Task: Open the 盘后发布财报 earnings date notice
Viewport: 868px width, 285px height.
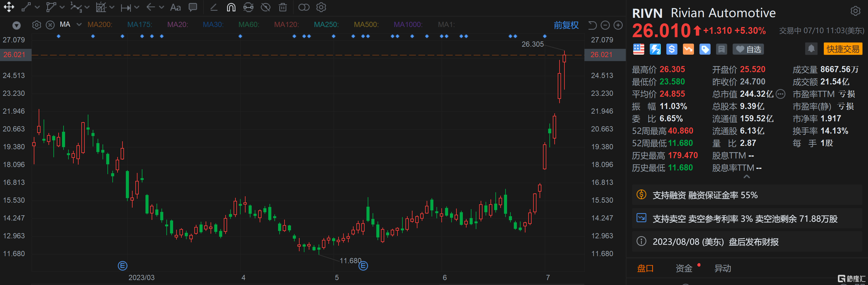Action: [x=746, y=241]
